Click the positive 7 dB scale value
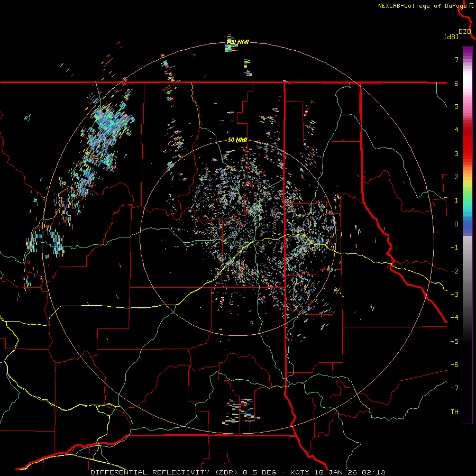The image size is (476, 476). click(456, 59)
